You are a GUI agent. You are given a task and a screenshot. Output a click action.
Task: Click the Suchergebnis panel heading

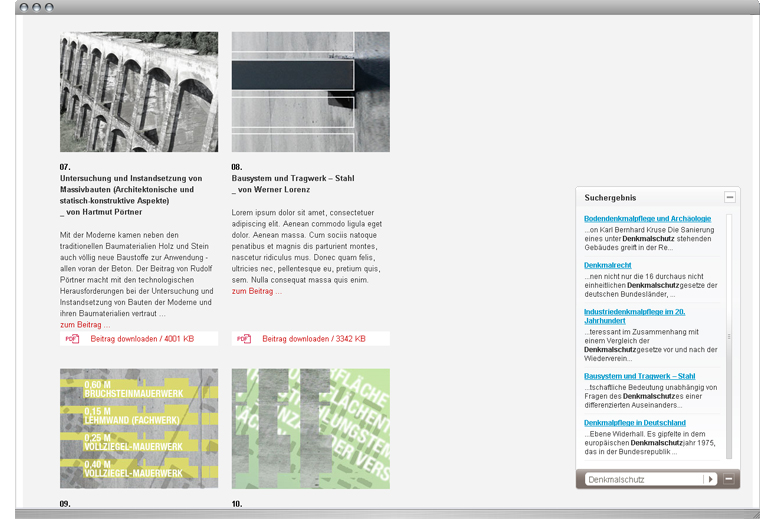(610, 198)
